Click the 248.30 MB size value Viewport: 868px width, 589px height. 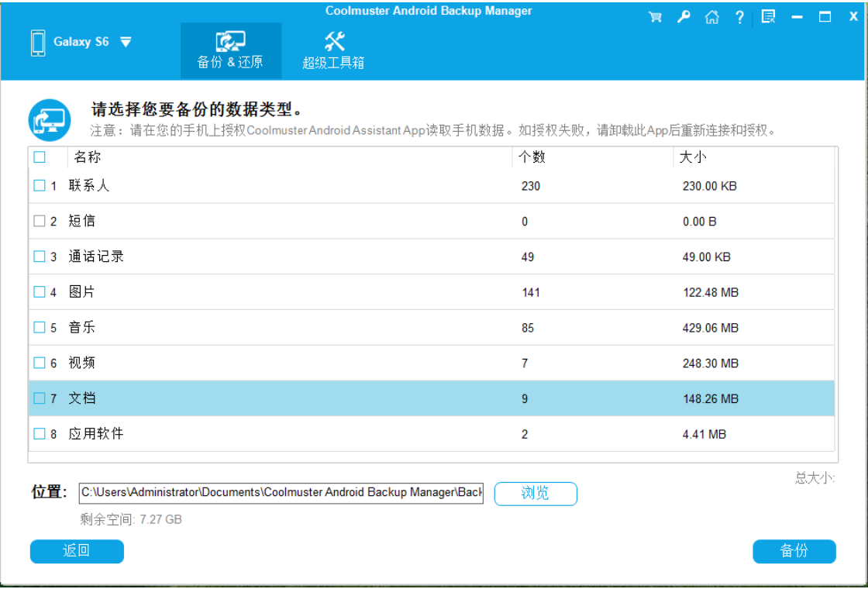[711, 363]
